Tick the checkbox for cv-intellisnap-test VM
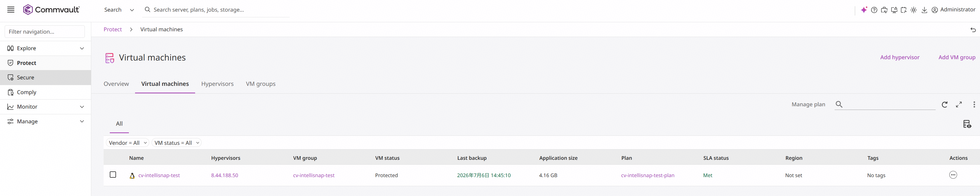The image size is (980, 196). point(113,175)
